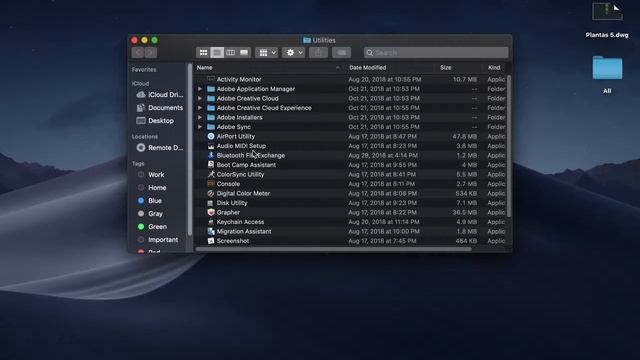Open the group-by arrangement dropdown
The width and height of the screenshot is (640, 360).
(267, 53)
